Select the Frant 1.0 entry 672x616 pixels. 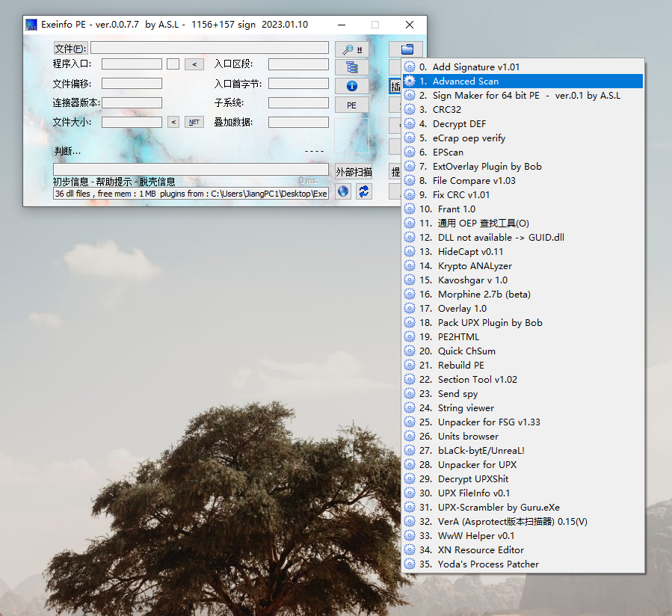click(x=523, y=209)
